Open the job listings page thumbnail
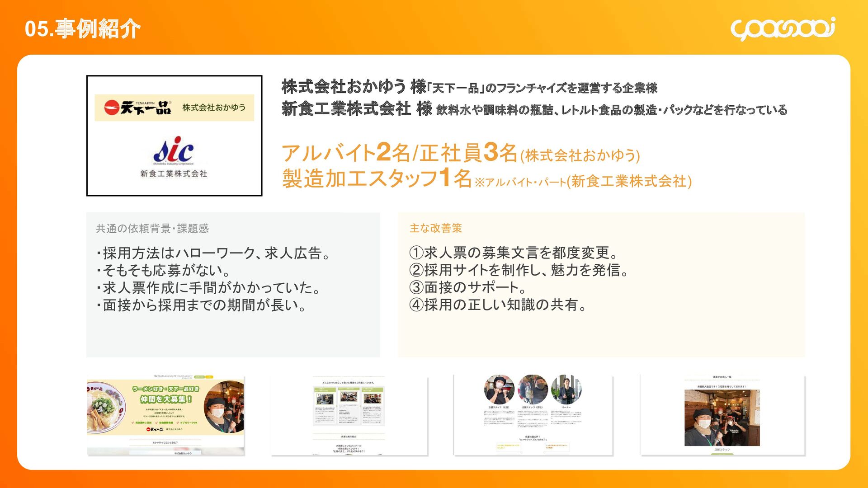 point(722,415)
